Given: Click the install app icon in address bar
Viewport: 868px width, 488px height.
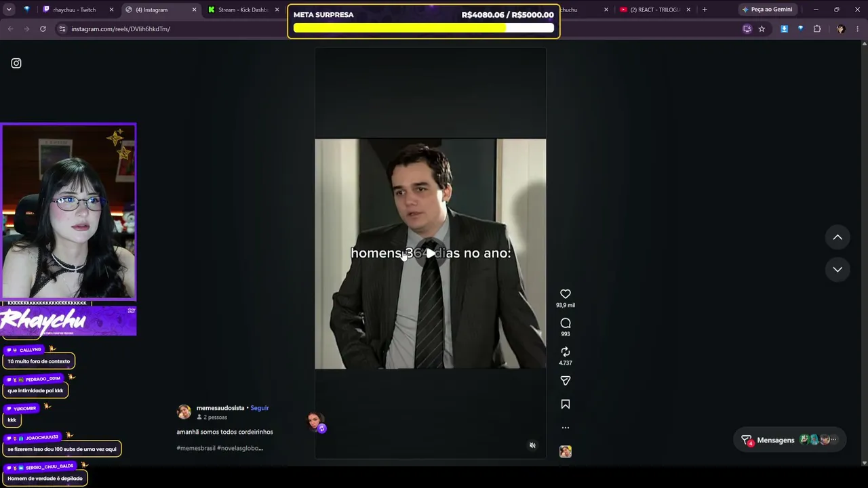Looking at the screenshot, I should click(x=747, y=29).
